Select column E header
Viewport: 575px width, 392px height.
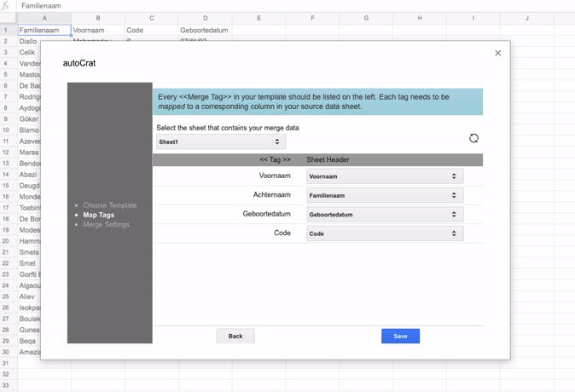tap(258, 18)
